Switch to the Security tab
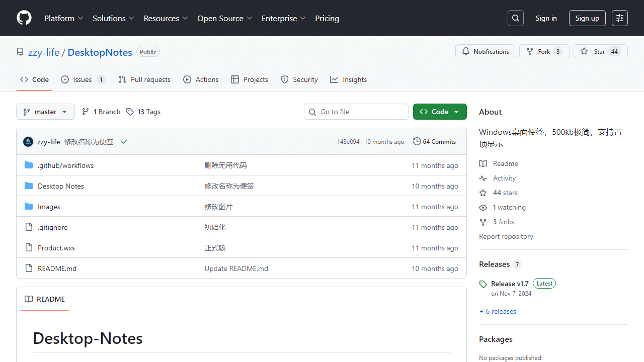644x362 pixels. (299, 79)
